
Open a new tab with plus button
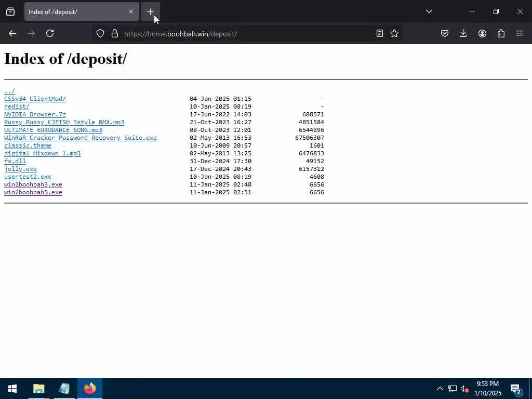(x=150, y=12)
